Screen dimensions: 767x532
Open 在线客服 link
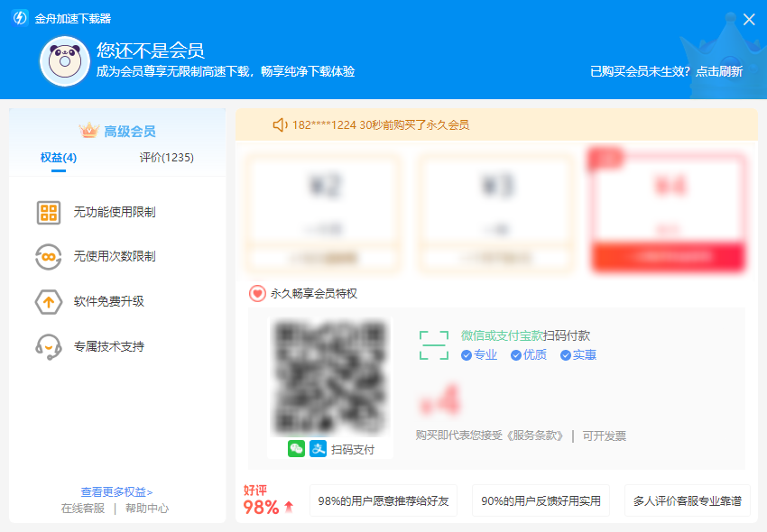pos(83,509)
